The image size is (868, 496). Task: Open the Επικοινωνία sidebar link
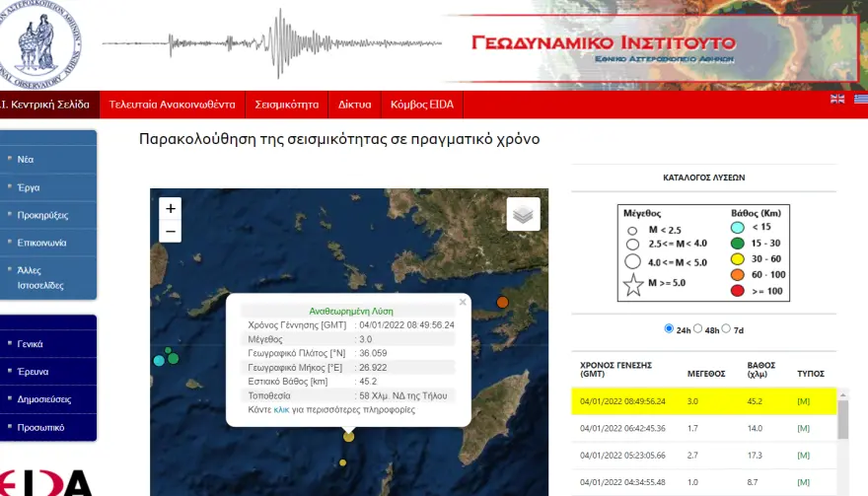click(x=42, y=243)
